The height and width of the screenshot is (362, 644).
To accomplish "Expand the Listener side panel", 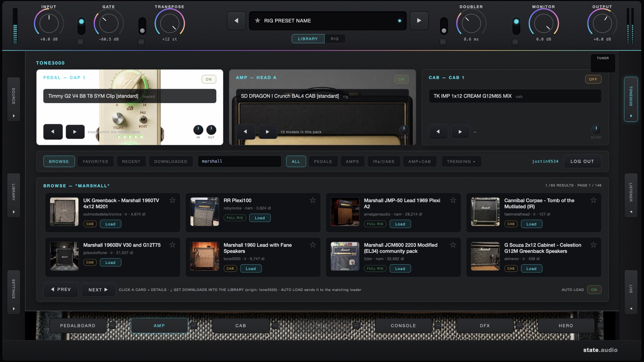I will point(631,195).
